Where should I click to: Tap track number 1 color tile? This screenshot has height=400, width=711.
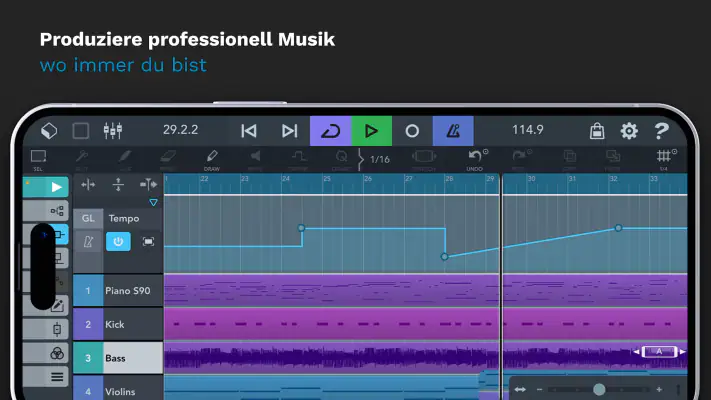(88, 291)
